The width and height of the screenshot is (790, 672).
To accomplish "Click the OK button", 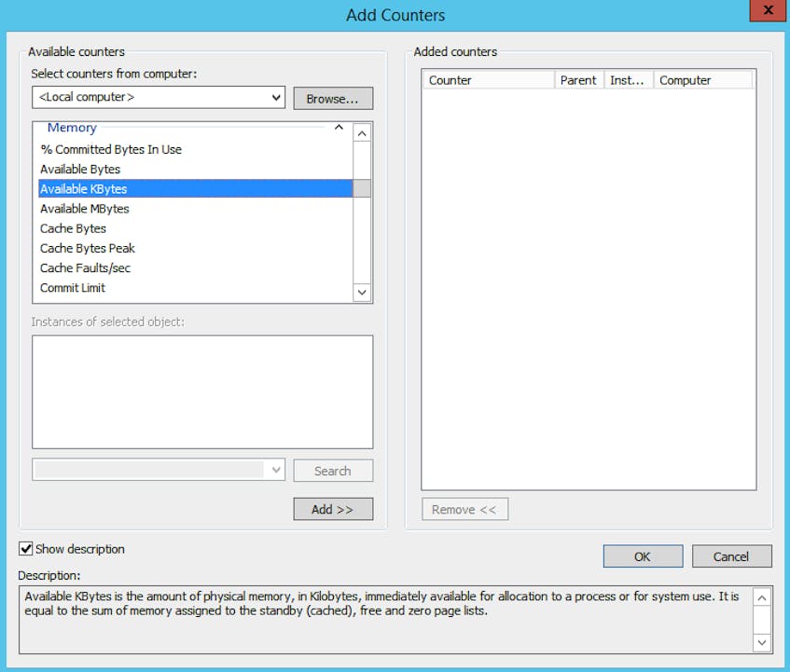I will pyautogui.click(x=642, y=556).
